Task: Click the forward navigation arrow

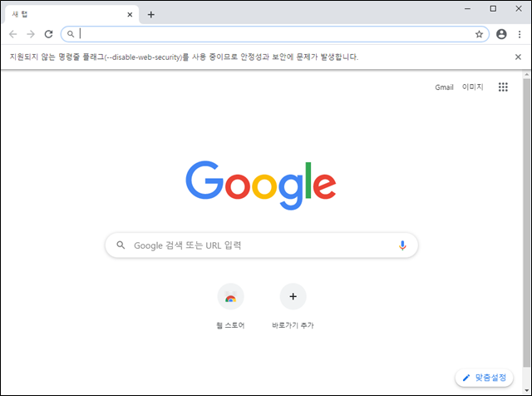Action: tap(31, 34)
